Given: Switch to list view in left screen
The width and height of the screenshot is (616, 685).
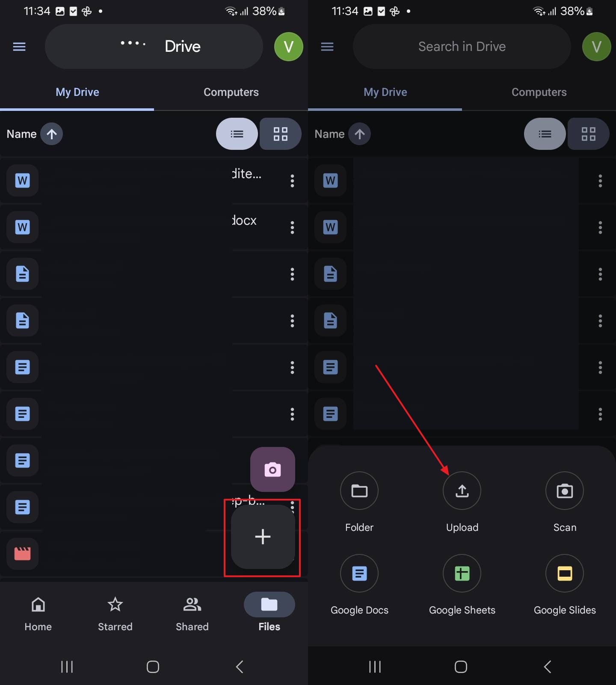Looking at the screenshot, I should 237,134.
